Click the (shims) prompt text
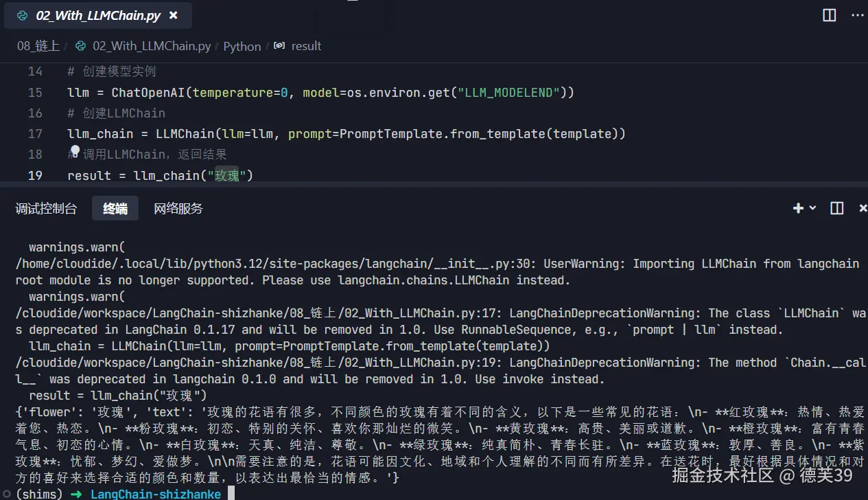Image resolution: width=868 pixels, height=500 pixels. [x=38, y=494]
